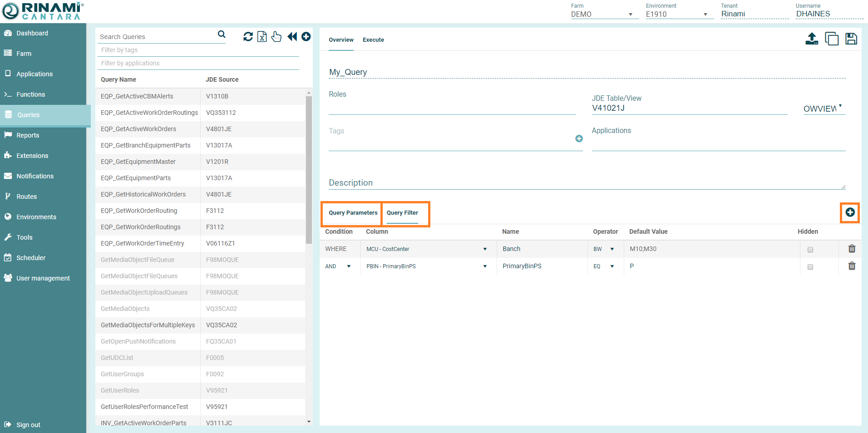
Task: Add a new query with plus icon
Action: coord(306,37)
